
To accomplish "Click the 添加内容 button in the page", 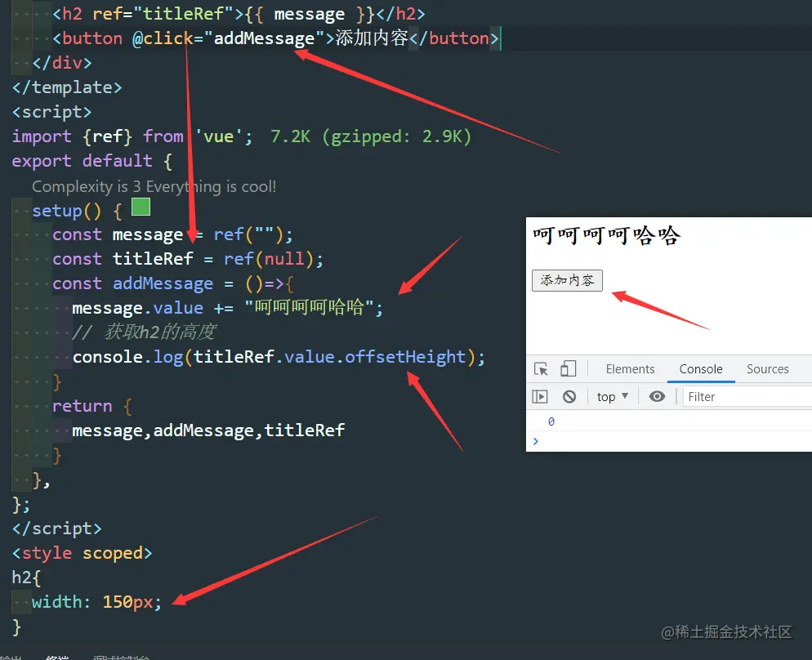I will [x=567, y=280].
